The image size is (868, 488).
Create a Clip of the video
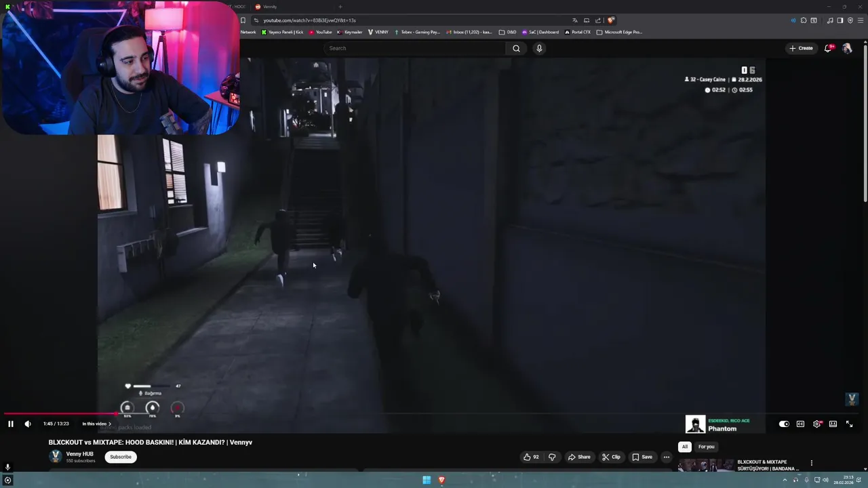611,457
